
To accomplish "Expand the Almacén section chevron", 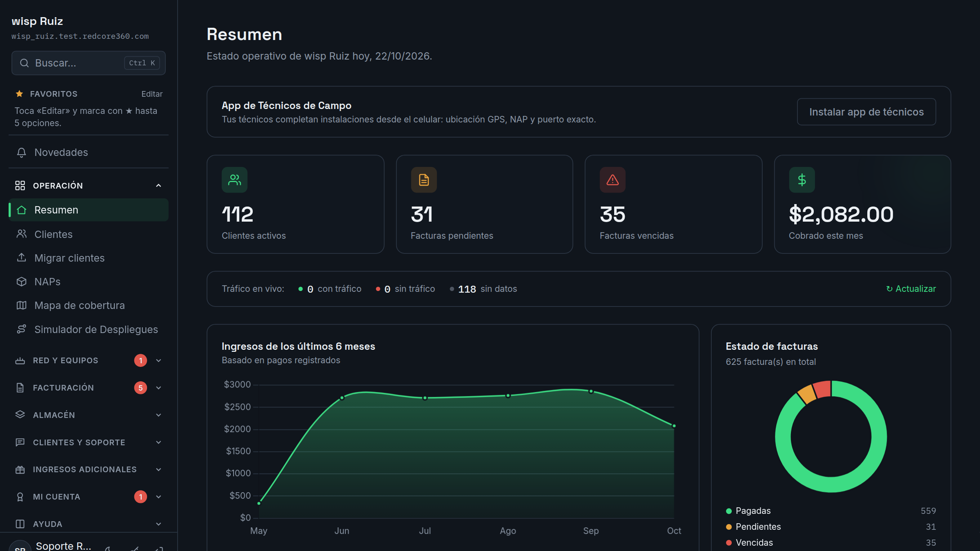I will (x=158, y=415).
